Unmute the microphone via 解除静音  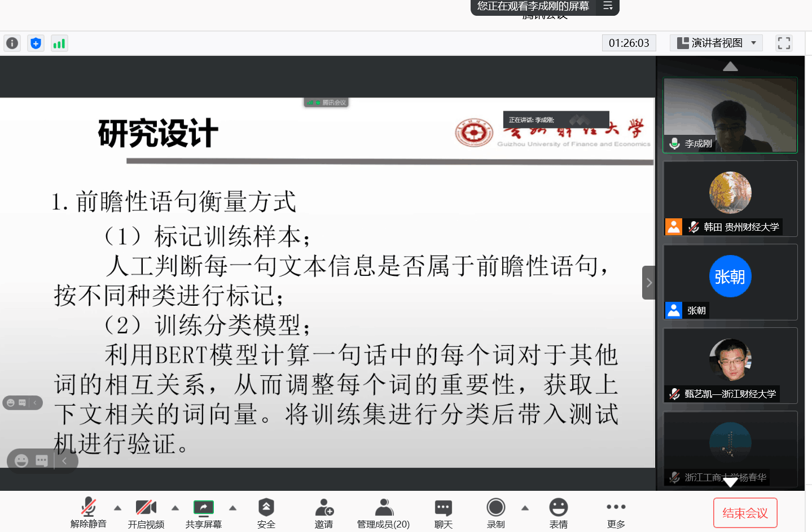(x=89, y=513)
